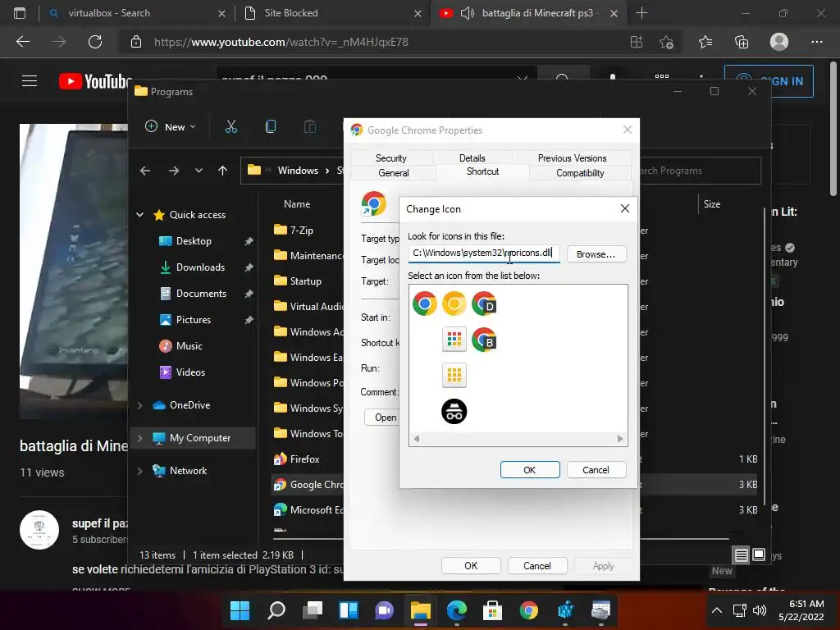Select the Firefox shortcut in file list
Viewport: 840px width, 630px height.
tap(304, 459)
